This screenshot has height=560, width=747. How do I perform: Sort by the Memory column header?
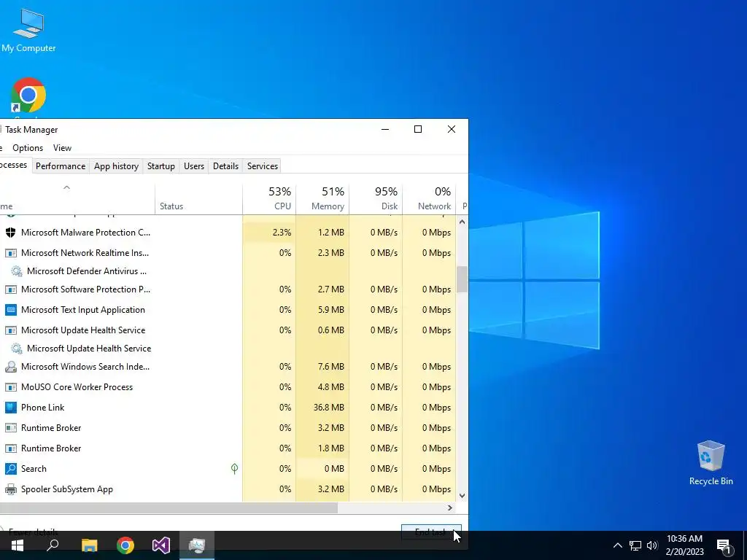pos(322,199)
